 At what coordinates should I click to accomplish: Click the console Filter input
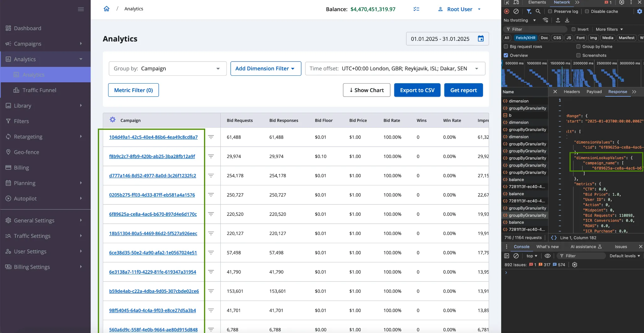click(x=581, y=256)
